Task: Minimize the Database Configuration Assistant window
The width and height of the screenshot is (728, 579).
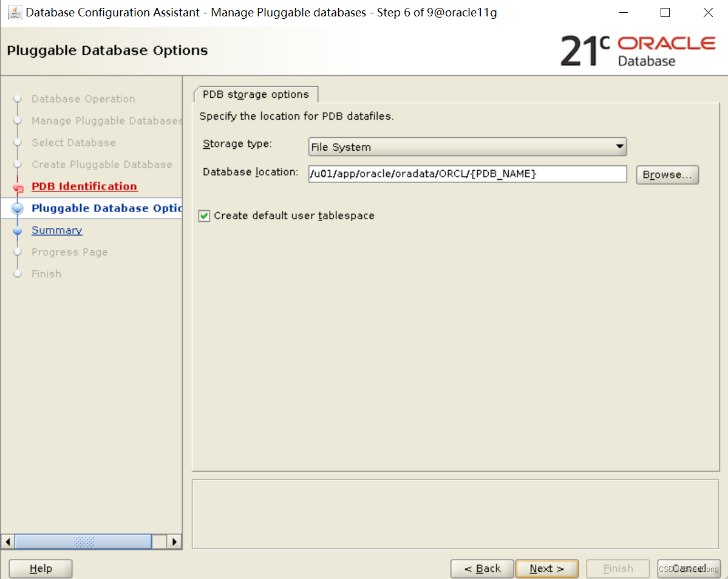Action: [x=624, y=13]
